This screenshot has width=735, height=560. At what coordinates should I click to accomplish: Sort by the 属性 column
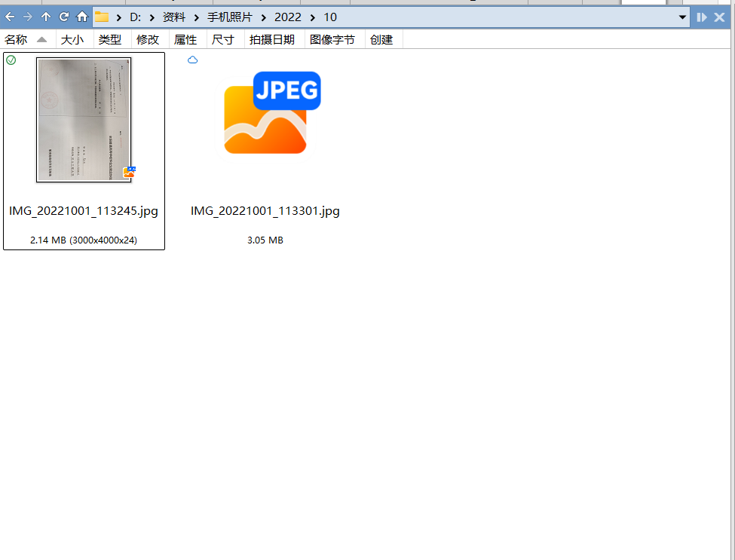(x=185, y=40)
